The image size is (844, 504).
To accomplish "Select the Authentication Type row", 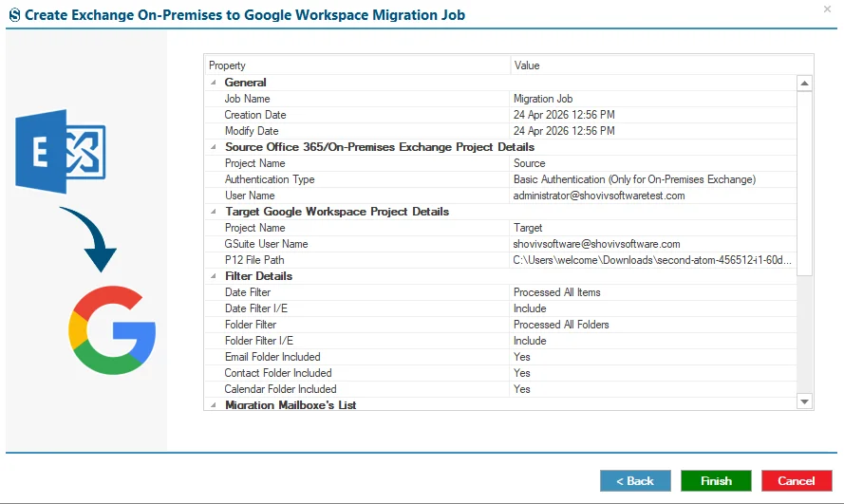I will 500,179.
